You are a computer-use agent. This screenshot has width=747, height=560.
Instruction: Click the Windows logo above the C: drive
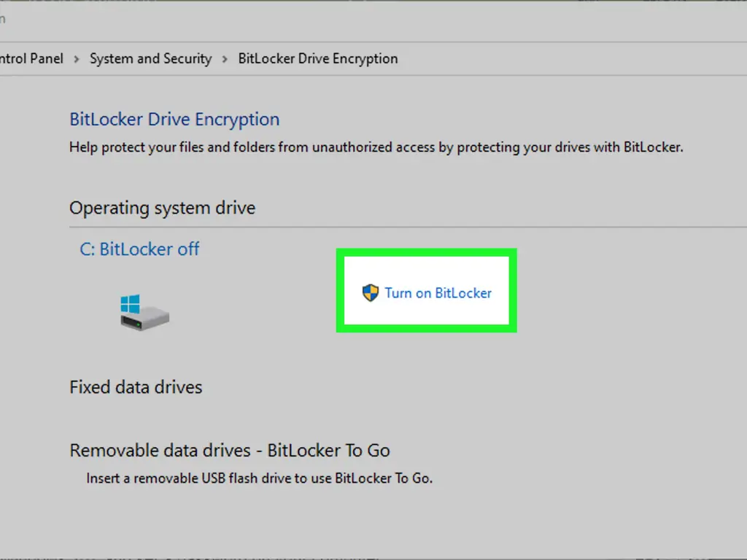click(131, 303)
